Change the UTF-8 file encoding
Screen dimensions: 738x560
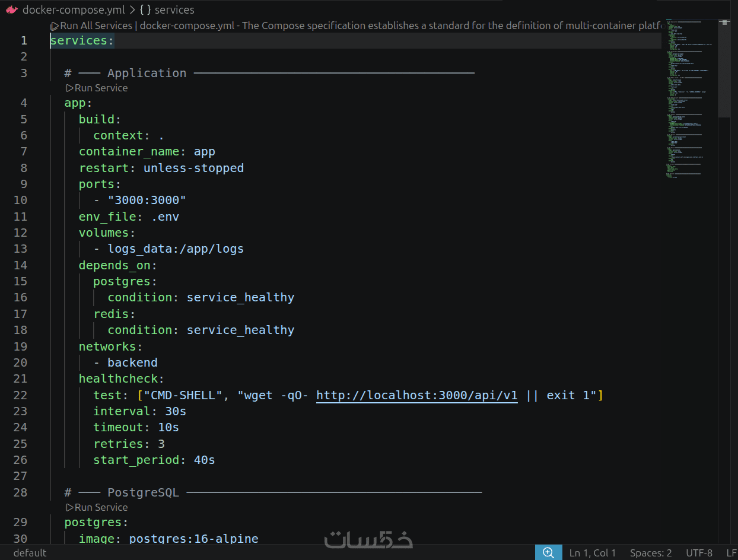(699, 553)
